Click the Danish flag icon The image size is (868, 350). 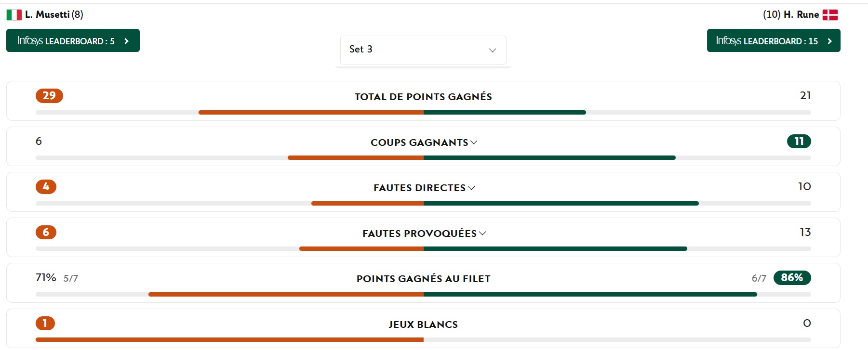click(x=830, y=15)
